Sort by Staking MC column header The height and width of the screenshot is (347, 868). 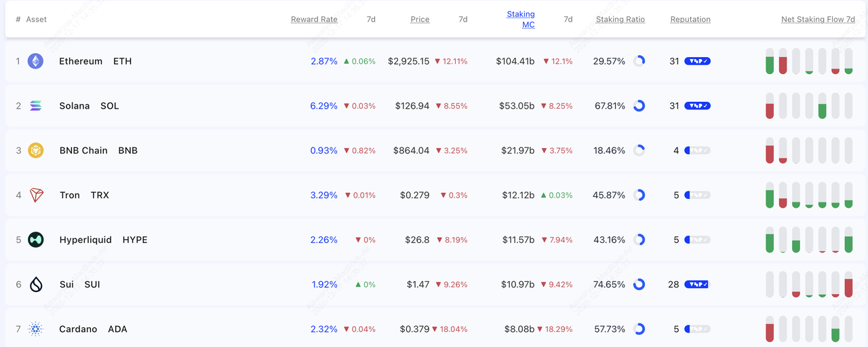tap(521, 19)
